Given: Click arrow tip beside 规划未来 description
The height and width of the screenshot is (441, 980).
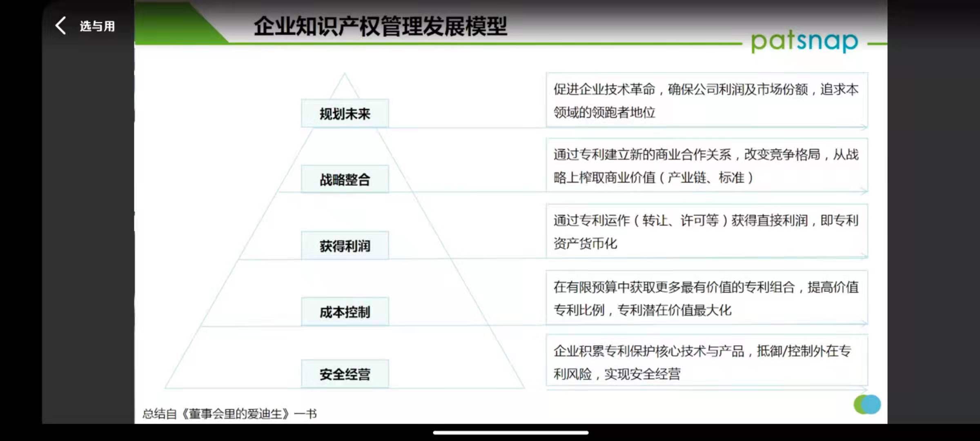Looking at the screenshot, I should pos(864,127).
